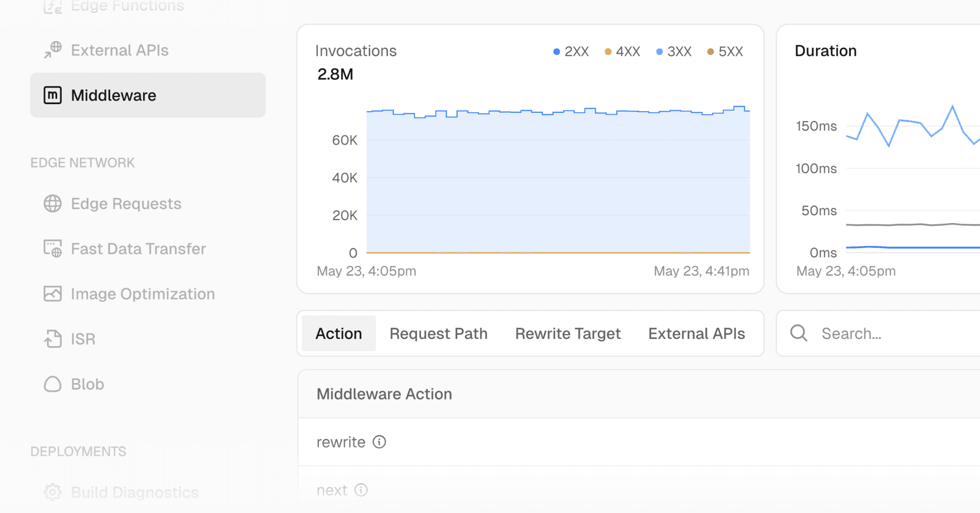The image size is (980, 513).
Task: Click the External APIs sidebar icon
Action: pos(53,50)
